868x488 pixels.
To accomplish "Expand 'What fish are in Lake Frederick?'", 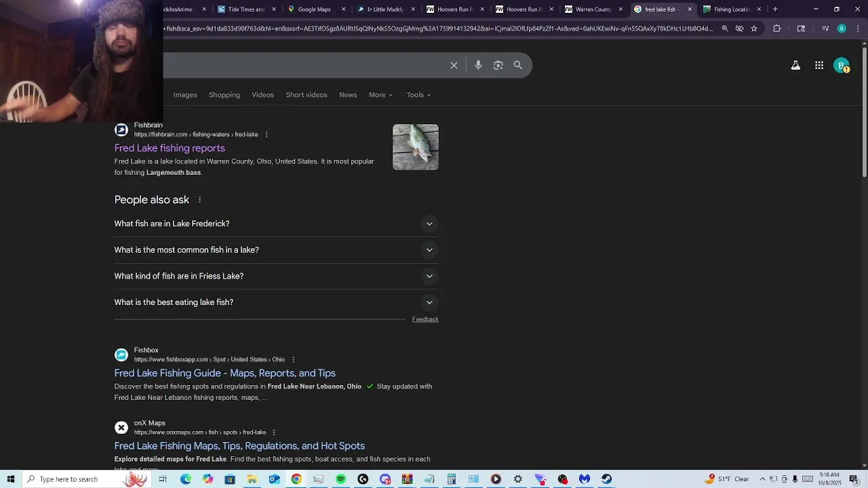I will pos(276,224).
